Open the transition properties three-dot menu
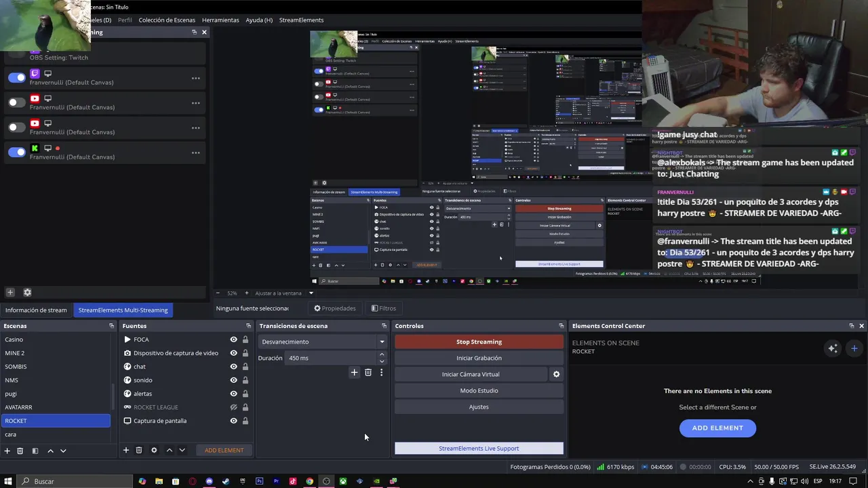The image size is (868, 488). (x=381, y=372)
